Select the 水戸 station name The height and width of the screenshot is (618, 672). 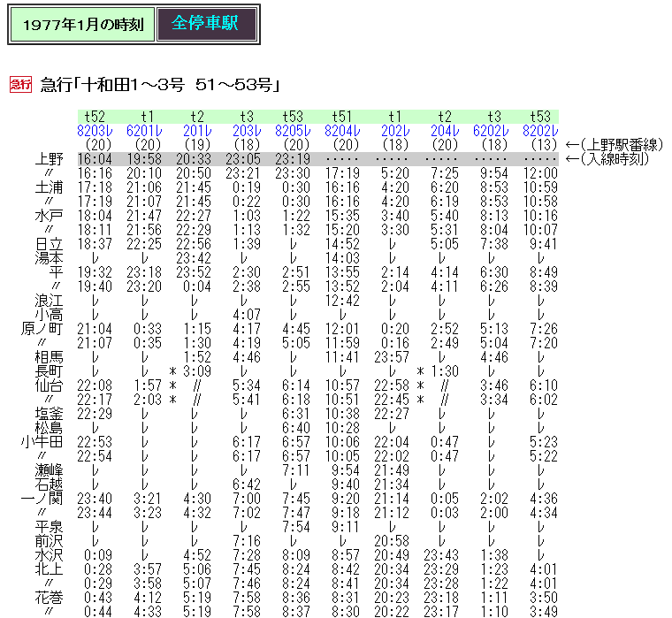point(50,216)
